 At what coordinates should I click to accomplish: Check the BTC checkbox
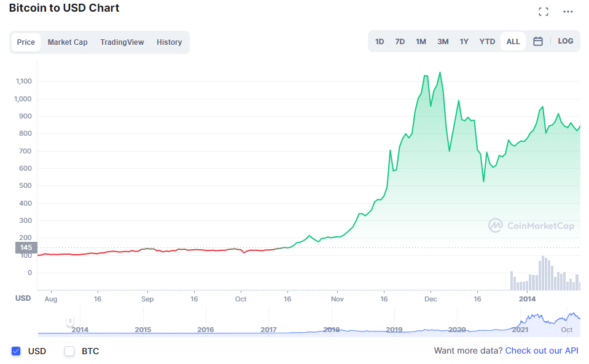tap(69, 351)
